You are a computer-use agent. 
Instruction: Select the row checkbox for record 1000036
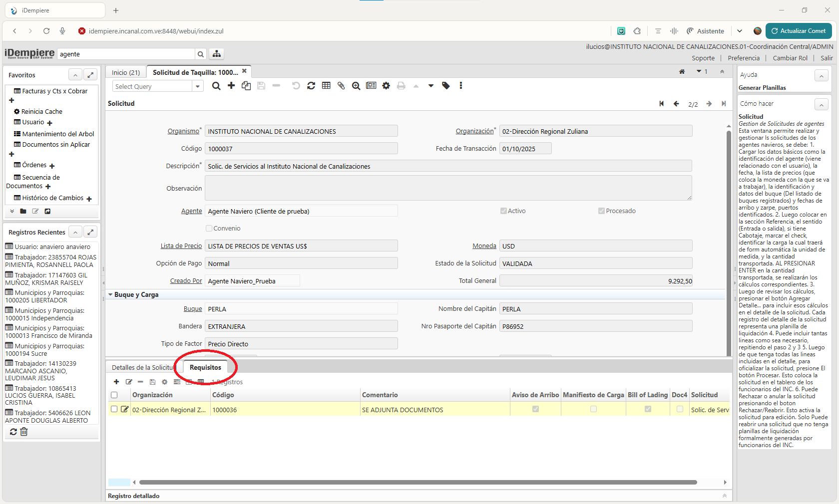pyautogui.click(x=114, y=409)
